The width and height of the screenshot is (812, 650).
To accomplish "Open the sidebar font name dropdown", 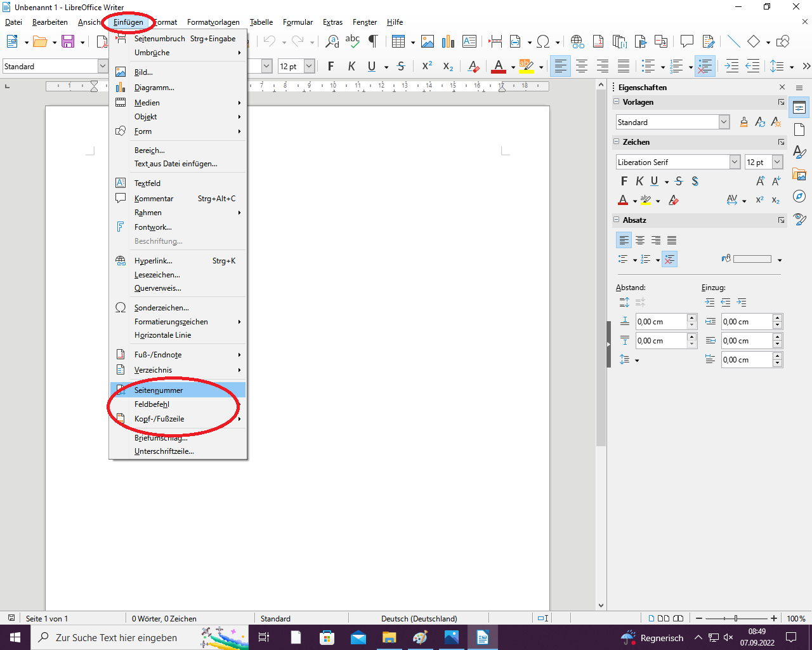I will (x=735, y=162).
